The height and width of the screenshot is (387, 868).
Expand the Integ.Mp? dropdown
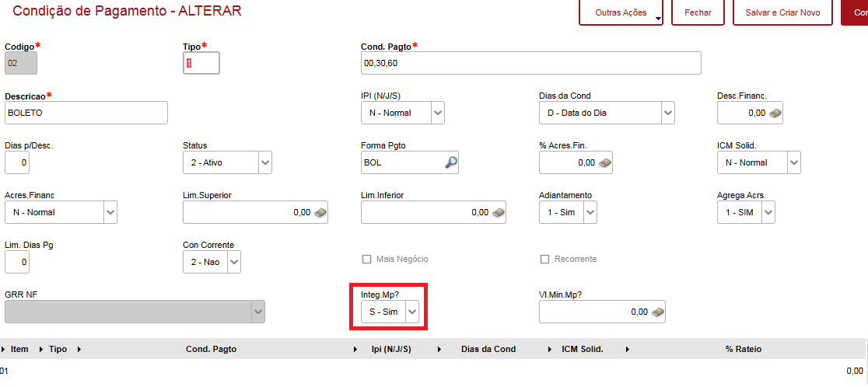[x=412, y=312]
